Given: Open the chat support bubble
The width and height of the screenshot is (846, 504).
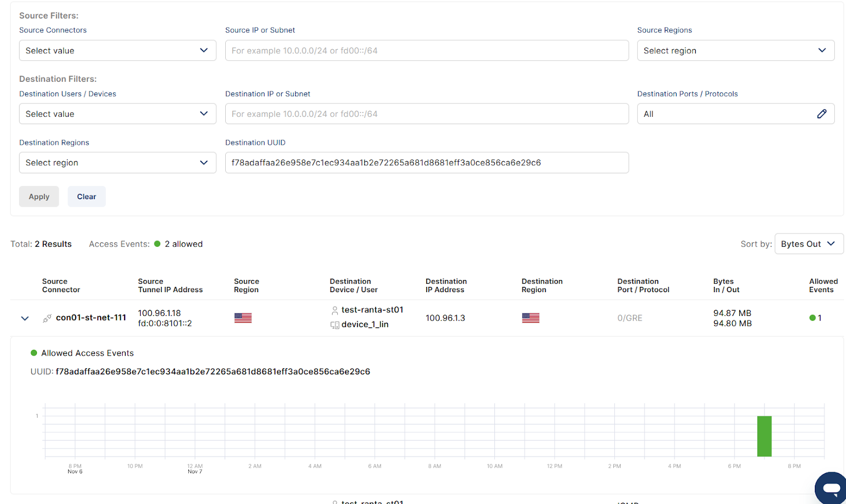Looking at the screenshot, I should [831, 488].
